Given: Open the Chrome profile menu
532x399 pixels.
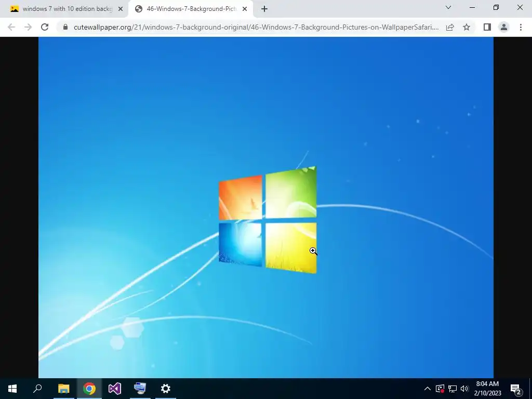Looking at the screenshot, I should 504,27.
